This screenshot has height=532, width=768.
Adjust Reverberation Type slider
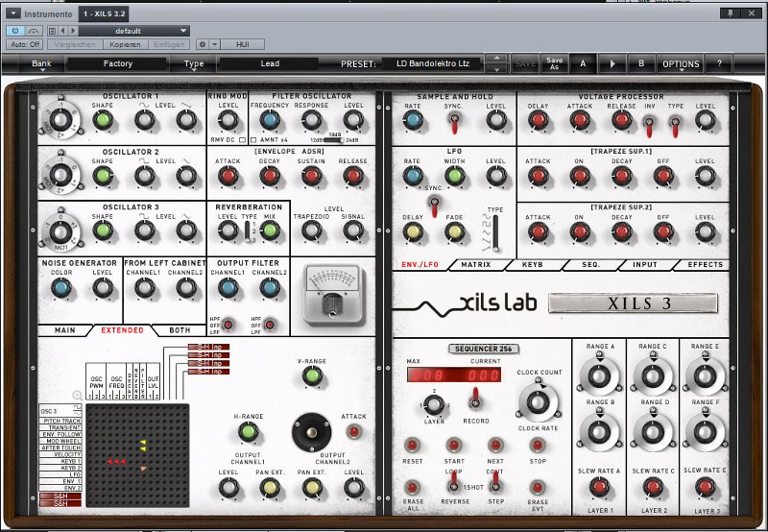click(248, 231)
